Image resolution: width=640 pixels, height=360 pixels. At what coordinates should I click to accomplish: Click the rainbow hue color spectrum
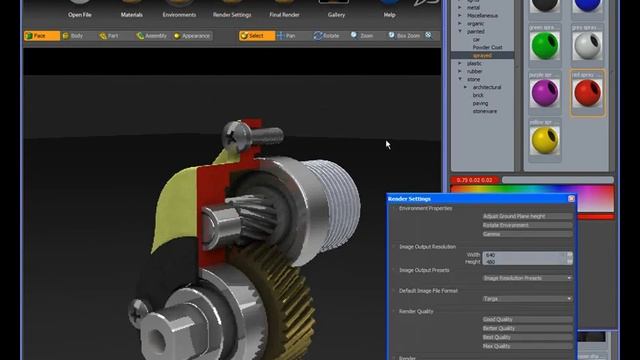pyautogui.click(x=532, y=189)
